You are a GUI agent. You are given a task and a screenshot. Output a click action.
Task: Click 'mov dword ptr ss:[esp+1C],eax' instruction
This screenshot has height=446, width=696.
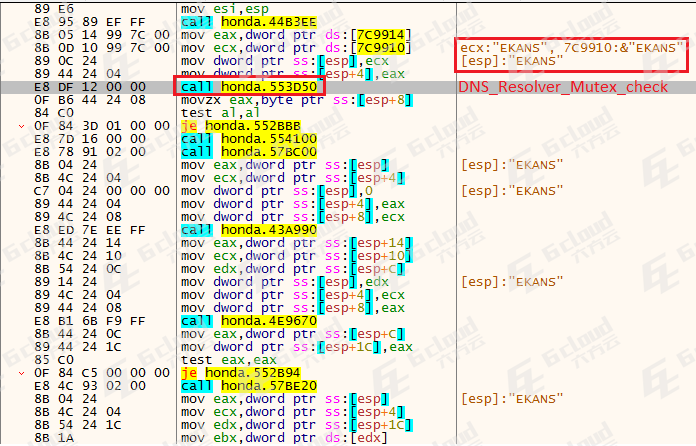coord(297,347)
